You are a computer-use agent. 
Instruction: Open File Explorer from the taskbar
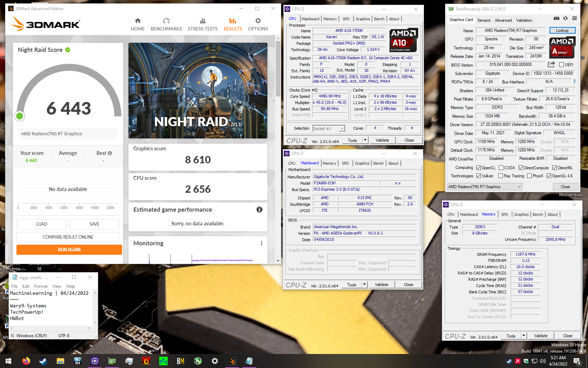60,361
